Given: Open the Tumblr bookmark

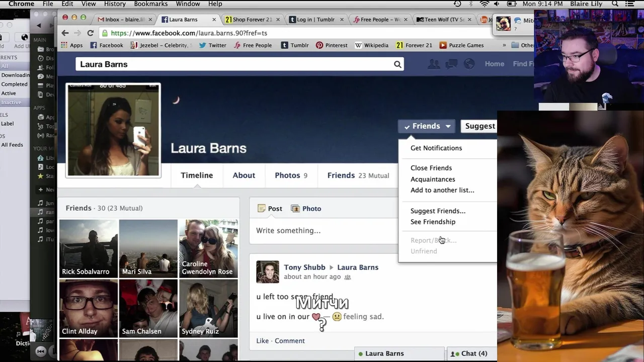Looking at the screenshot, I should click(x=295, y=45).
